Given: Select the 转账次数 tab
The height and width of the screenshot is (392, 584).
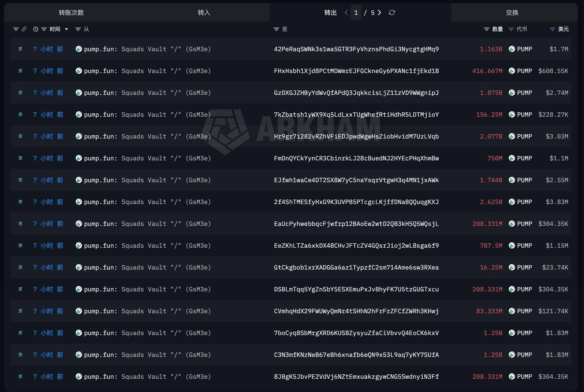Looking at the screenshot, I should [71, 13].
